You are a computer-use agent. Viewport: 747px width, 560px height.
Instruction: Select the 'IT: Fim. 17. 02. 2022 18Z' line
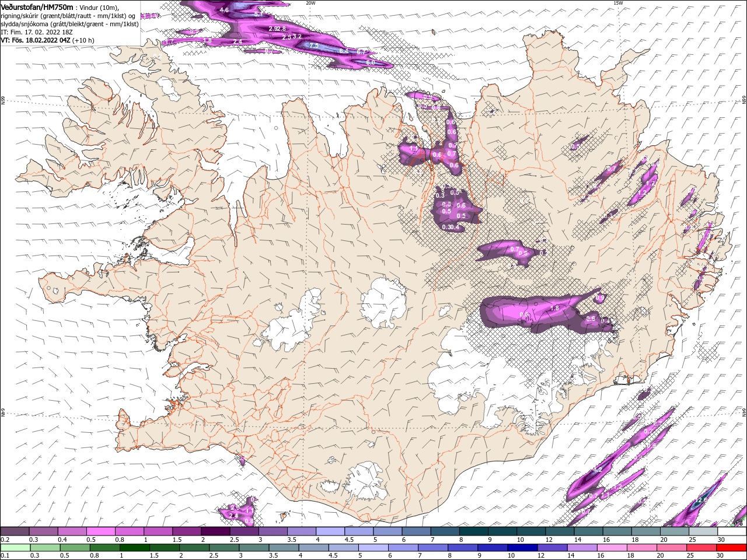tap(38, 32)
